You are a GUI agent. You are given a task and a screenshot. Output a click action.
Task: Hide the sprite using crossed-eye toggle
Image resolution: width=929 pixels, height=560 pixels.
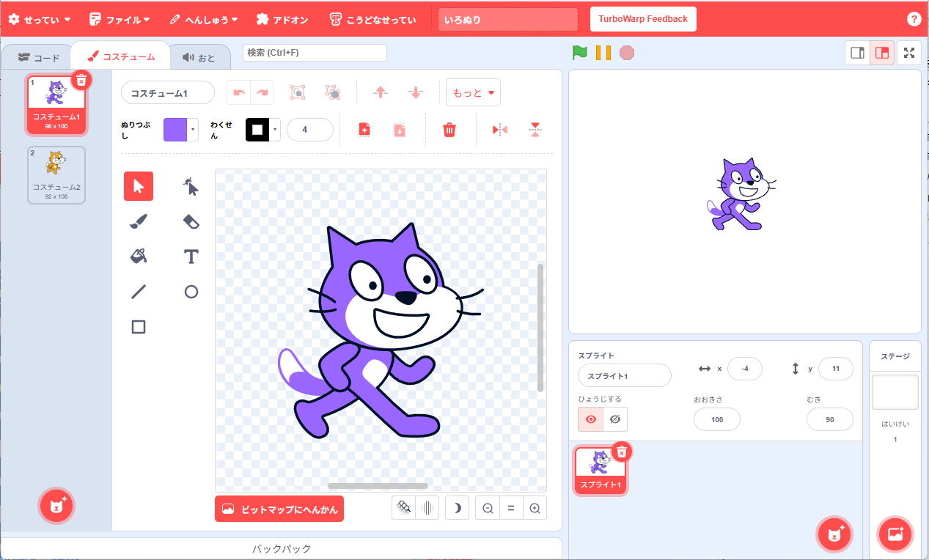tap(615, 419)
